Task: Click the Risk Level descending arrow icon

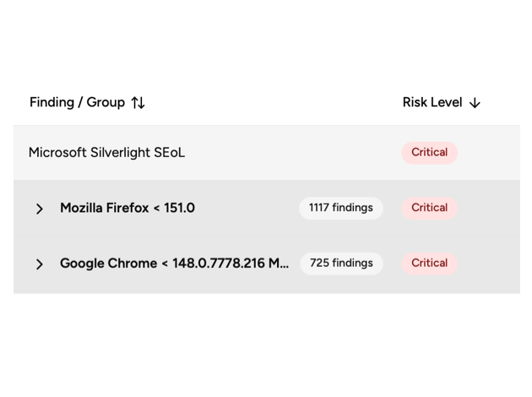Action: click(475, 102)
